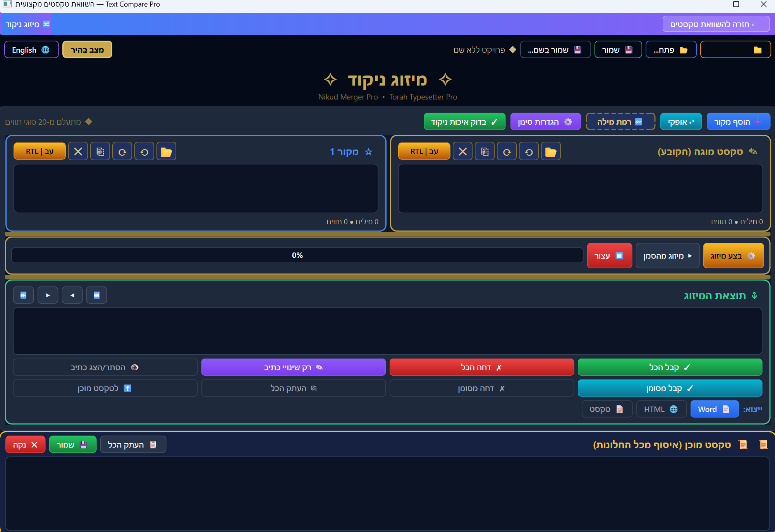Click the undo icon in Source 1 panel
775x532 pixels.
144,151
